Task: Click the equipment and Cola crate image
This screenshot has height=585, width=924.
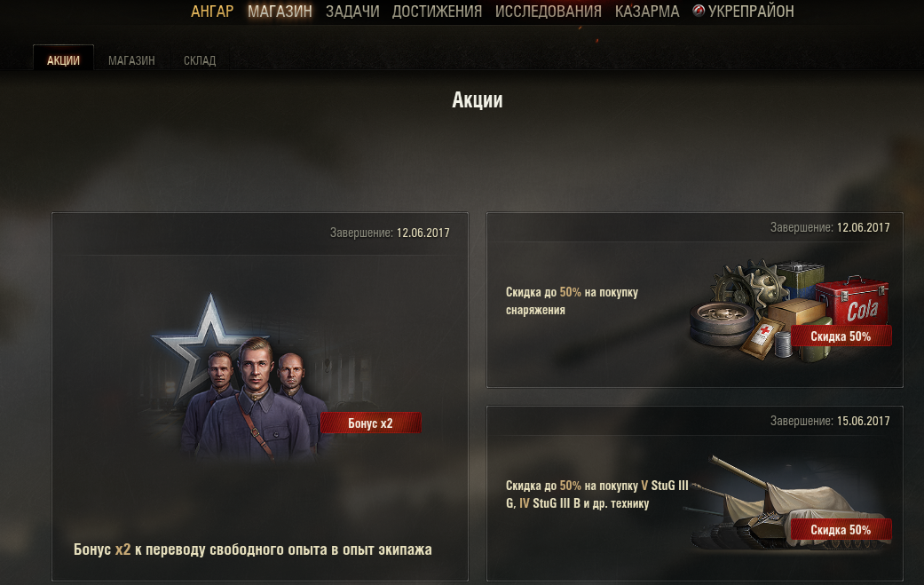Action: 788,310
